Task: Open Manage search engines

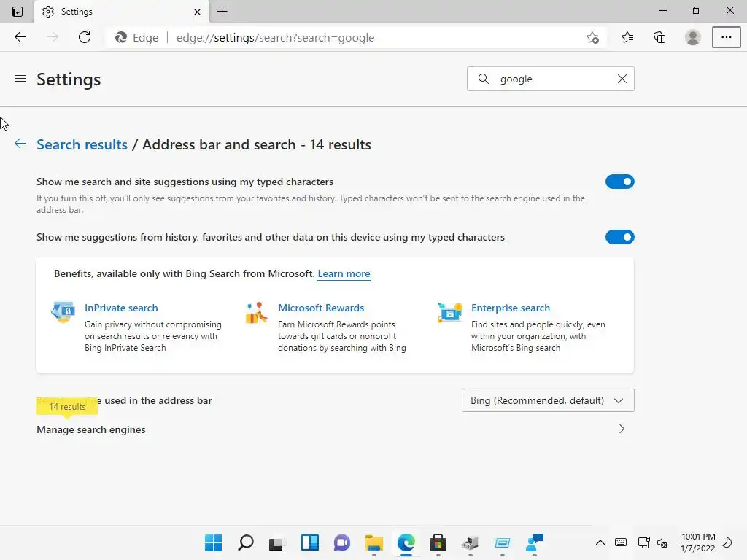Action: (335, 429)
